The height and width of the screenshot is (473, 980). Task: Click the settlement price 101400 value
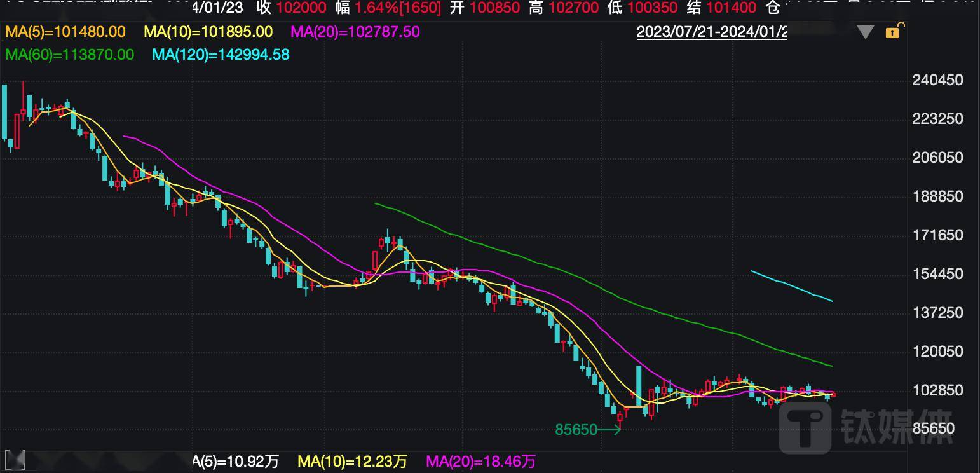731,8
